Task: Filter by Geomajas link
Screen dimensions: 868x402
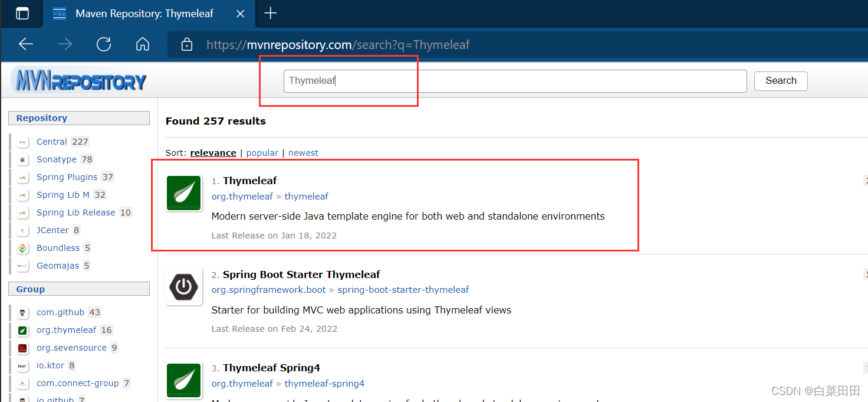Action: point(58,266)
